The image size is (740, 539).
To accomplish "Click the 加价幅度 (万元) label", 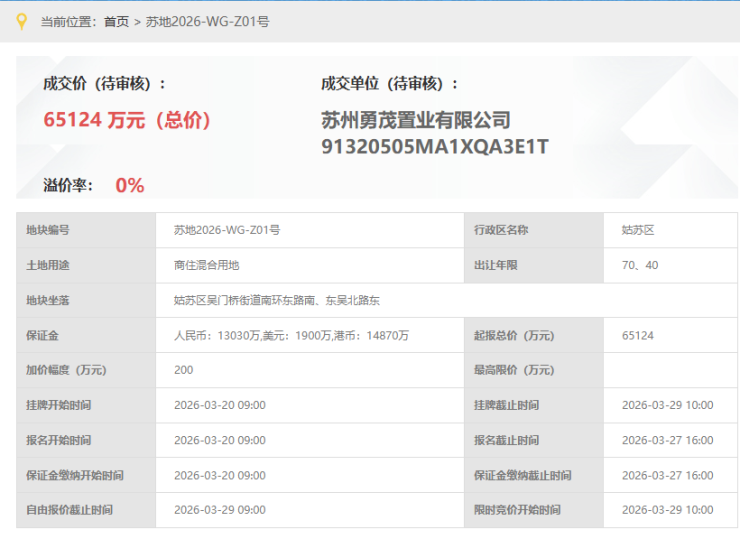I will pos(66,370).
